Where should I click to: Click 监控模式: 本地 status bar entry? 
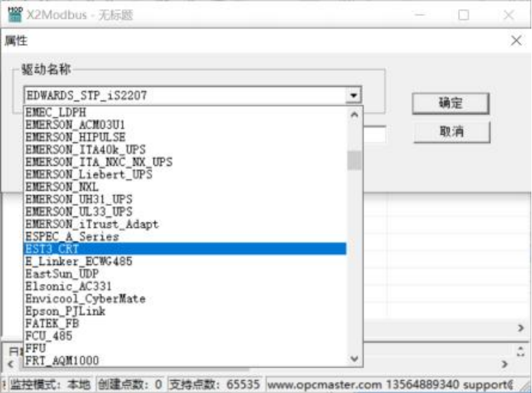50,385
